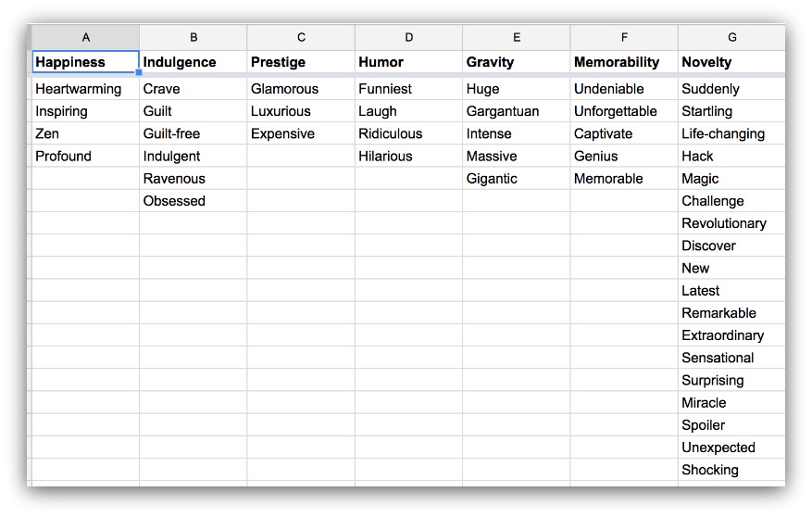Select the Revolutionary cell

tap(731, 223)
